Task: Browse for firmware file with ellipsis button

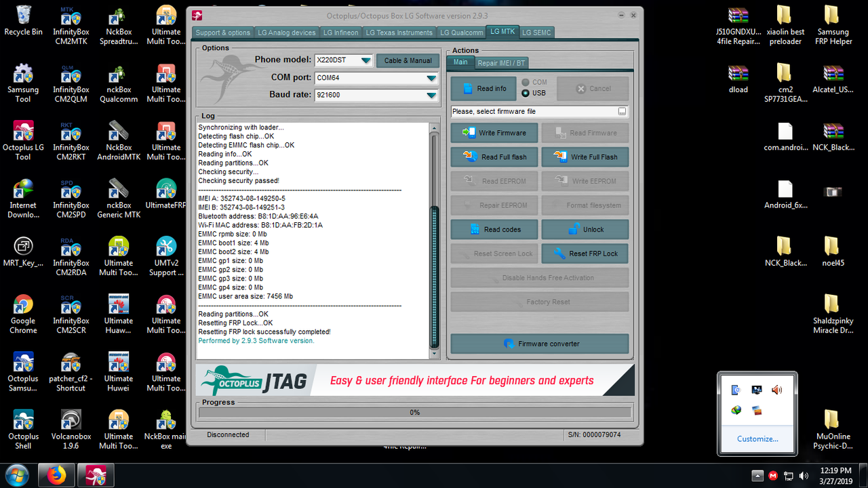Action: [622, 111]
